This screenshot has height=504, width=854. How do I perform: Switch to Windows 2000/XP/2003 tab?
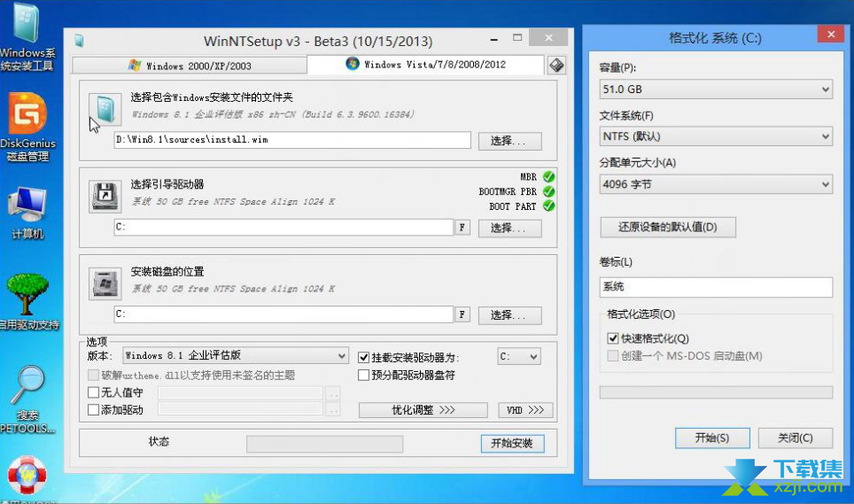(190, 66)
